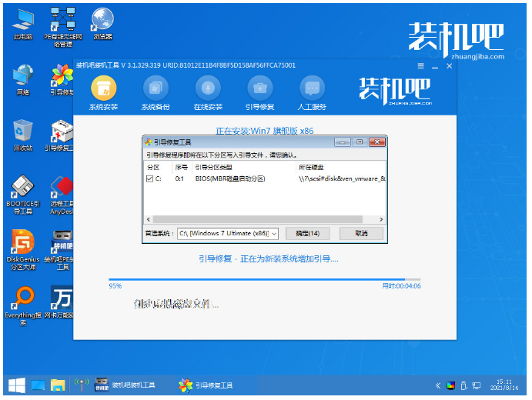The image size is (532, 400).
Task: Click the installation progress bar
Action: tap(264, 279)
